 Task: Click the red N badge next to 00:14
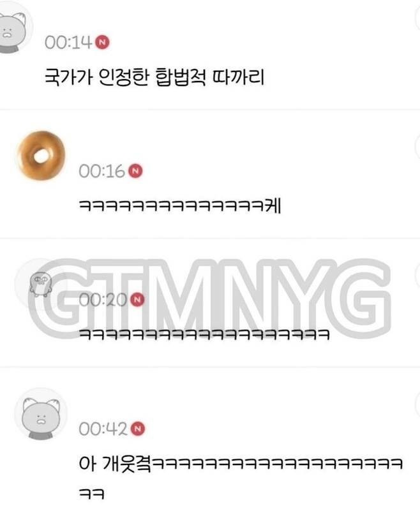coord(103,42)
